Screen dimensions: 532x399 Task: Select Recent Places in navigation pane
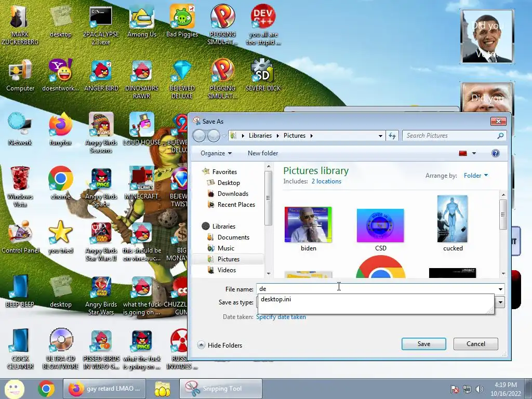tap(236, 205)
